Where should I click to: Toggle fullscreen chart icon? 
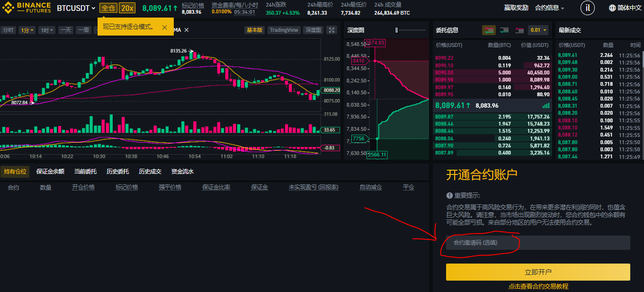pos(332,30)
